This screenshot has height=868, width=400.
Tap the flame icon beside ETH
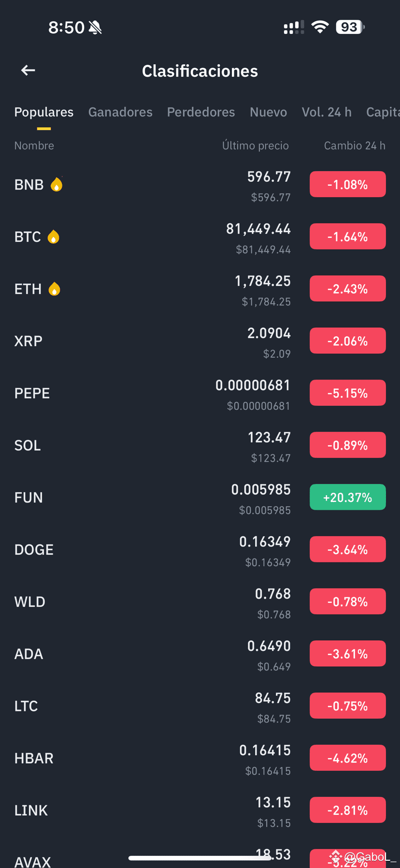point(54,289)
